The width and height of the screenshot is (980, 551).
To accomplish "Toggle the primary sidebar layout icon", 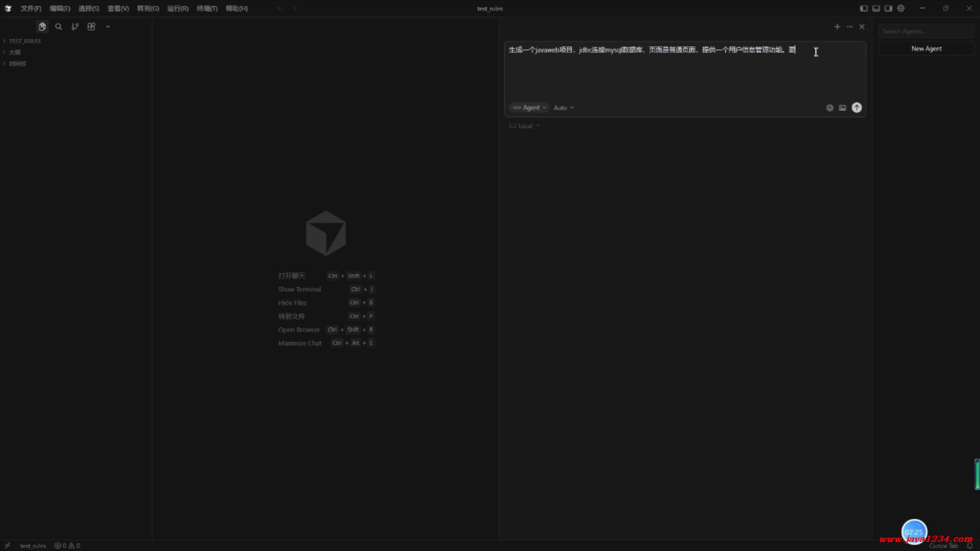I will click(864, 8).
